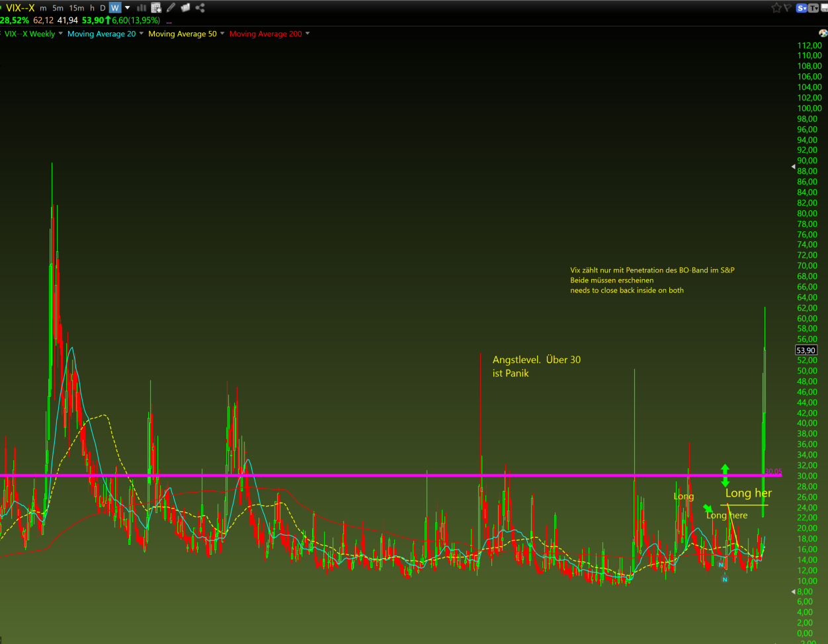Switch to the 5m timeframe

pyautogui.click(x=58, y=8)
